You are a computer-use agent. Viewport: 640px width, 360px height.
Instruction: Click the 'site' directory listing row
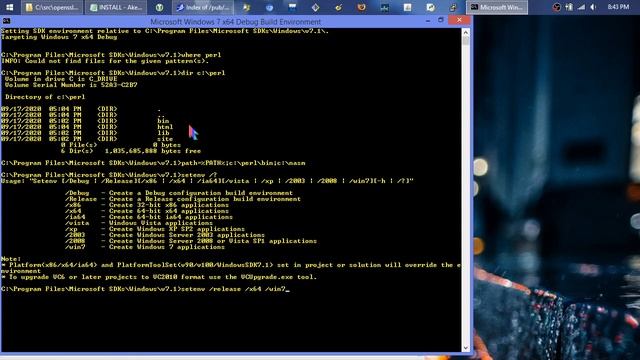tap(87, 139)
